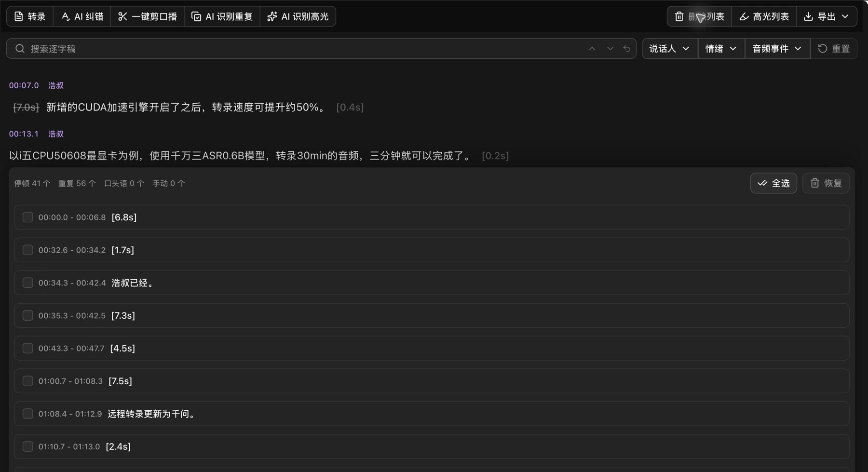Click the undo arrow in search bar

[627, 49]
